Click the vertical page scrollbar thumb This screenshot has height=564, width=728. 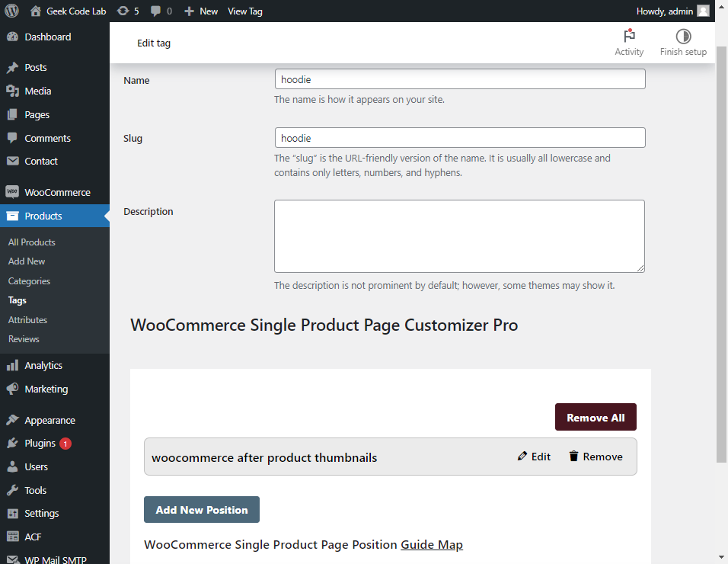[x=721, y=255]
